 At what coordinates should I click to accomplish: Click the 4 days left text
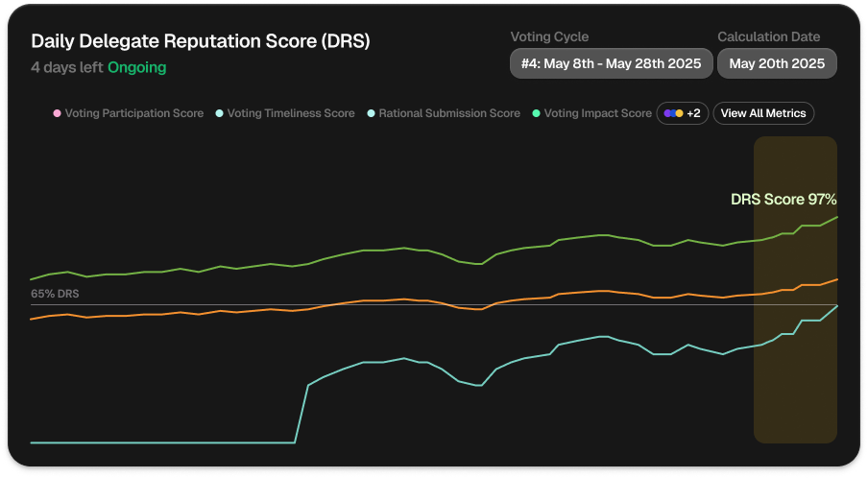(66, 68)
